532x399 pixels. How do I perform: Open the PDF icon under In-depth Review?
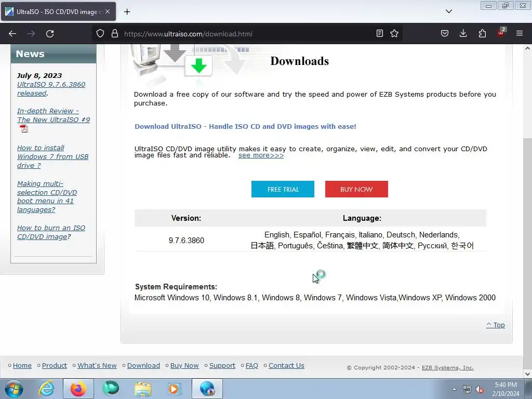(24, 129)
